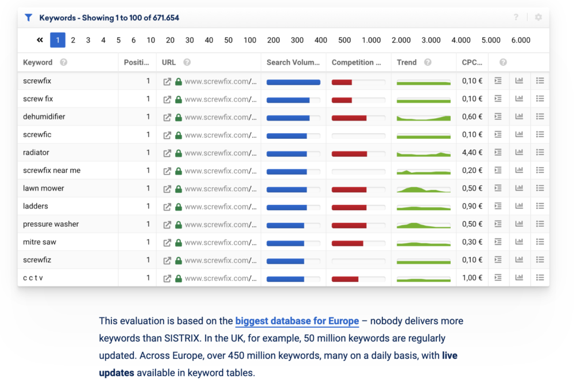588x388 pixels.
Task: Click SSL lock icon in ladders row
Action: point(179,207)
